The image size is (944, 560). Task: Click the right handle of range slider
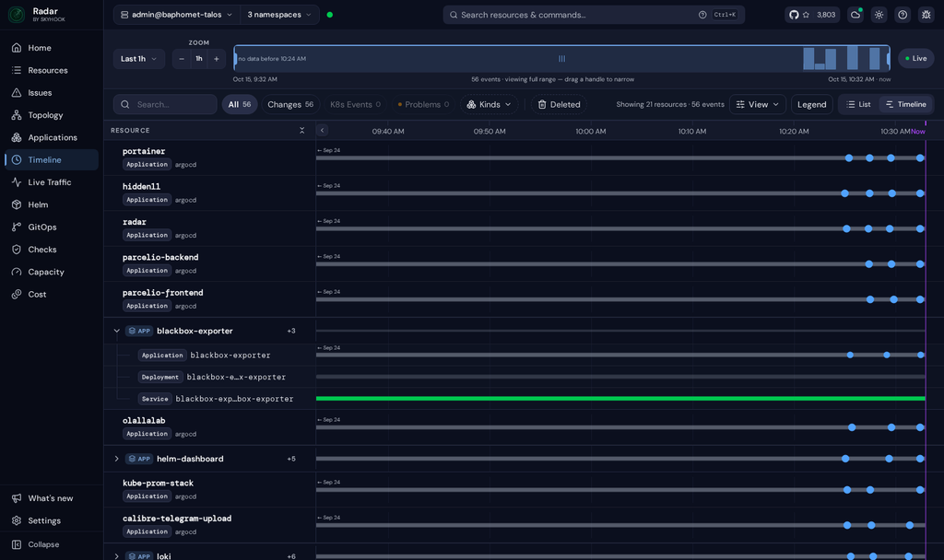pyautogui.click(x=888, y=58)
